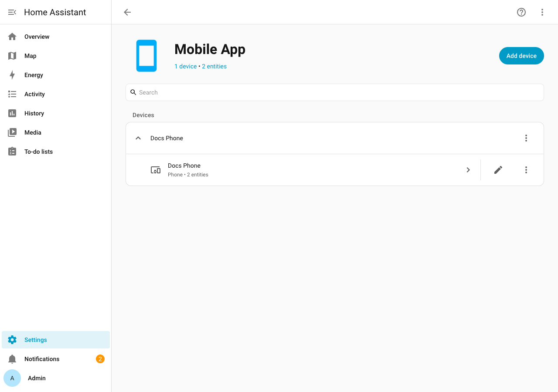Click the search magnifier icon
This screenshot has height=392, width=558.
point(133,92)
